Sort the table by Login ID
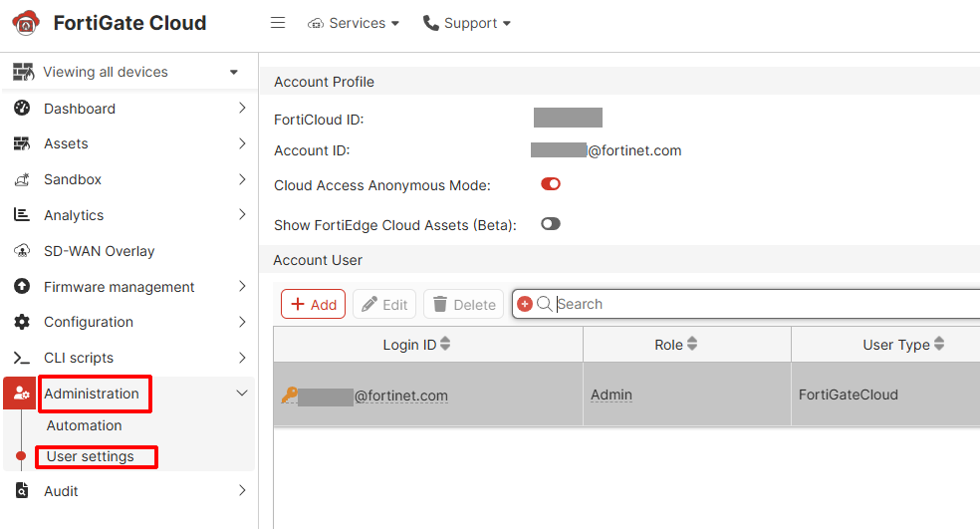This screenshot has height=529, width=980. [445, 345]
